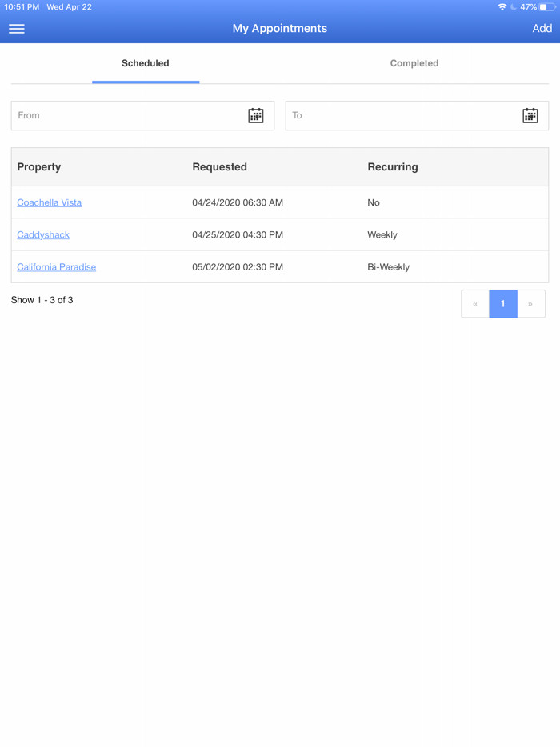This screenshot has width=560, height=747.
Task: Select the Bi-Weekly recurring value
Action: (x=389, y=267)
